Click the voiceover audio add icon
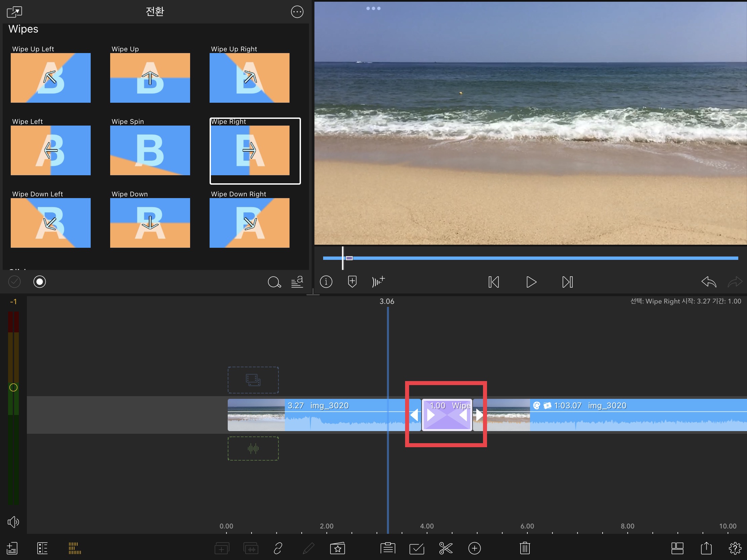The image size is (747, 560). (378, 282)
